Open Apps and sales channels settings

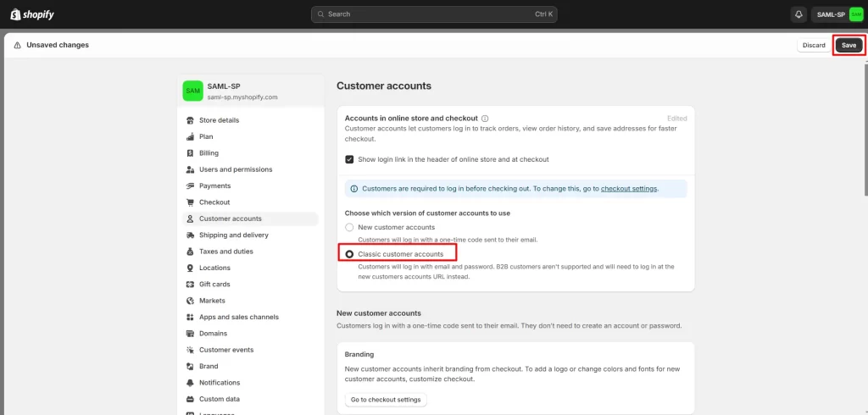point(238,317)
